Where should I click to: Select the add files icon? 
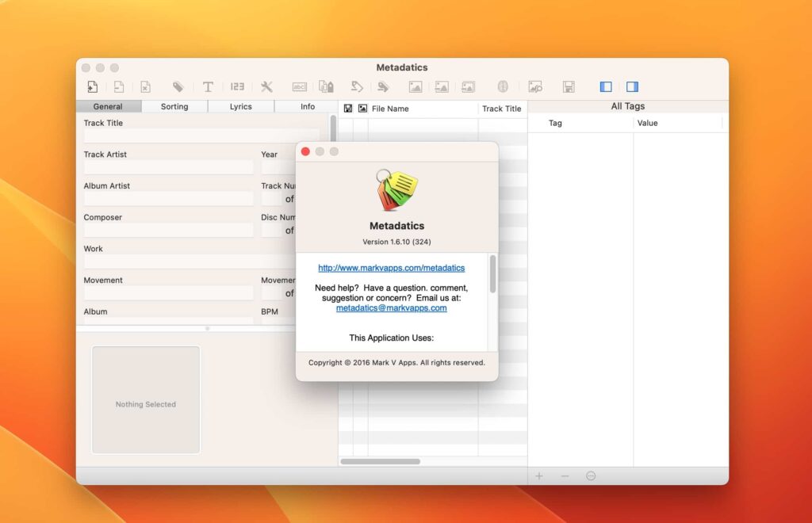(x=92, y=86)
